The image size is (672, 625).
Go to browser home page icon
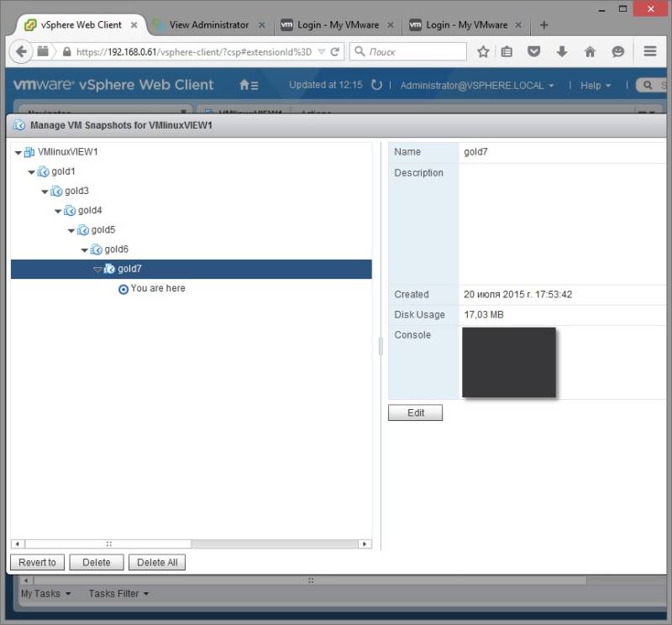coord(591,52)
